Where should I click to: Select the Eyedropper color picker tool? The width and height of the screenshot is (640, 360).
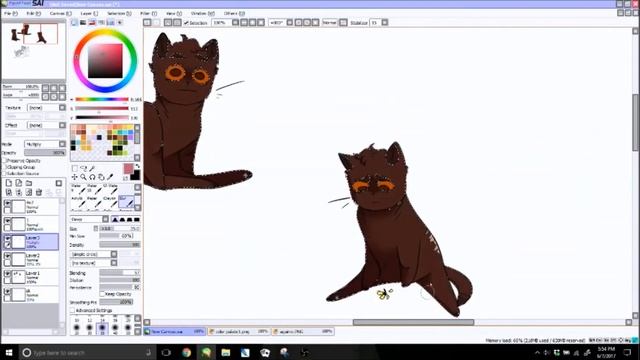click(x=110, y=177)
